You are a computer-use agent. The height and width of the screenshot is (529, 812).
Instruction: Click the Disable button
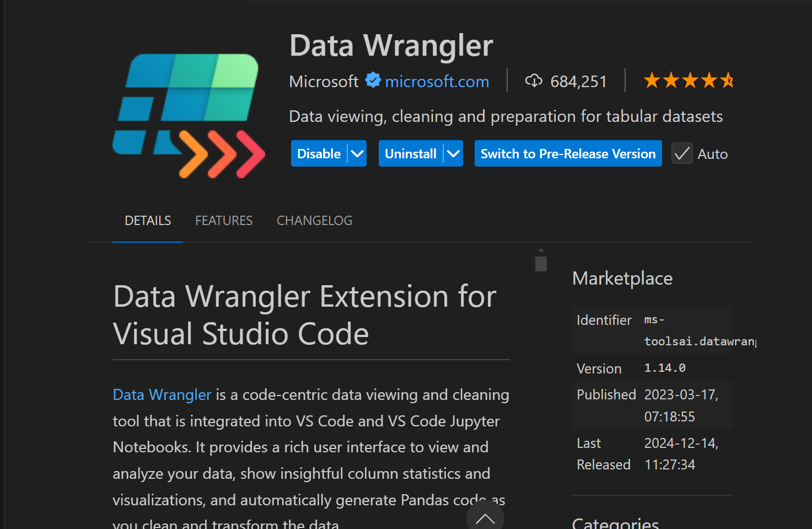[319, 153]
